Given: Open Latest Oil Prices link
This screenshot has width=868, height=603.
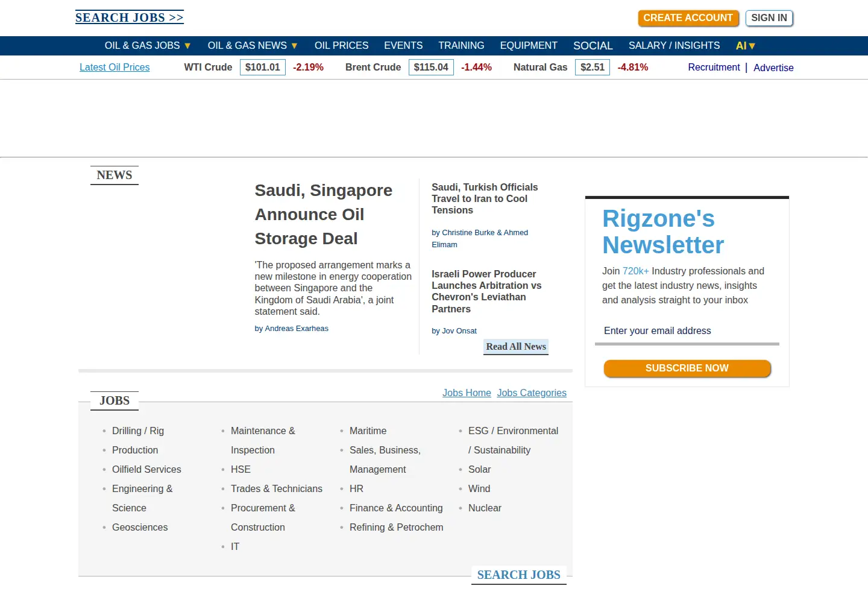Looking at the screenshot, I should click(115, 68).
